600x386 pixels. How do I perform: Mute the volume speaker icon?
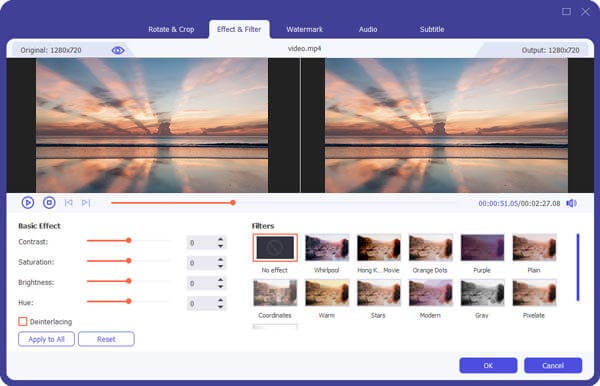point(571,203)
